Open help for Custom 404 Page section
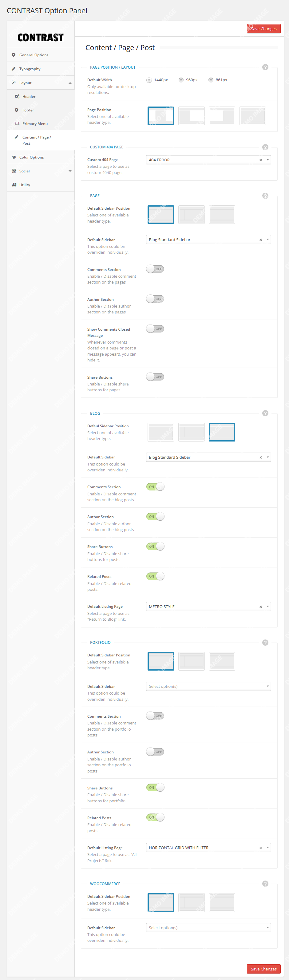 pyautogui.click(x=265, y=147)
